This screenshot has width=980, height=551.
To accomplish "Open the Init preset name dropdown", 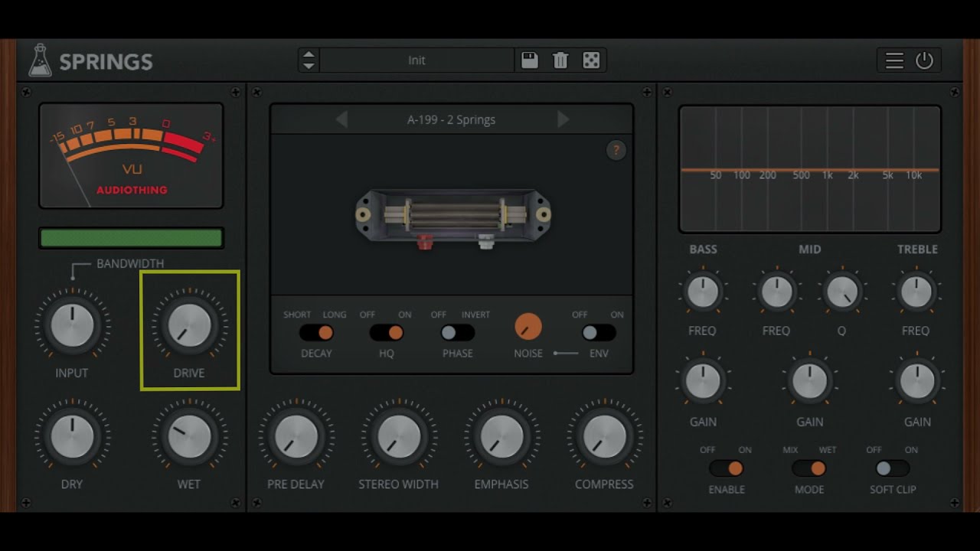I will pos(416,60).
